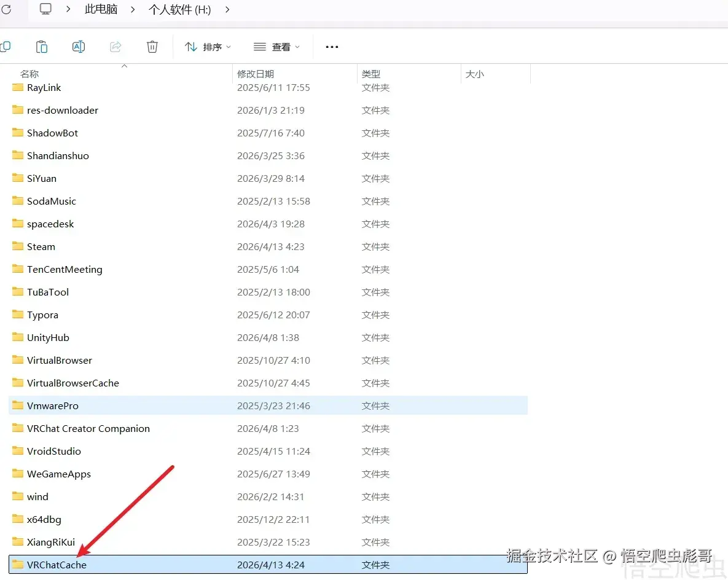Select the ShadowBot folder
This screenshot has height=580, width=728.
268,133
